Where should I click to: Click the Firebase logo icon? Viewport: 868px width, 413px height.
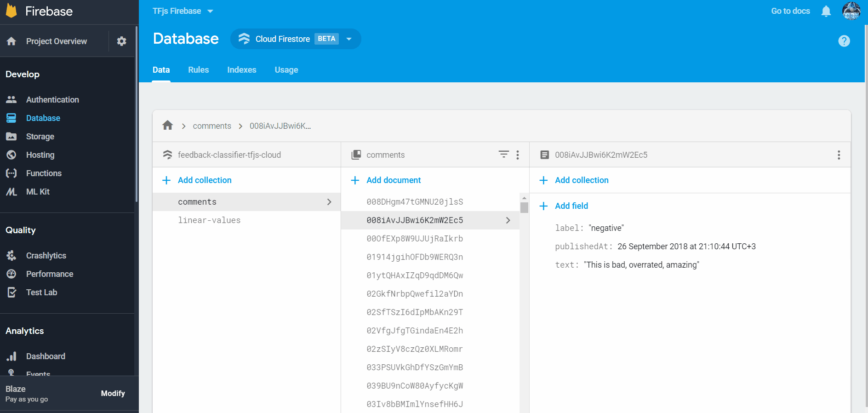(x=11, y=11)
